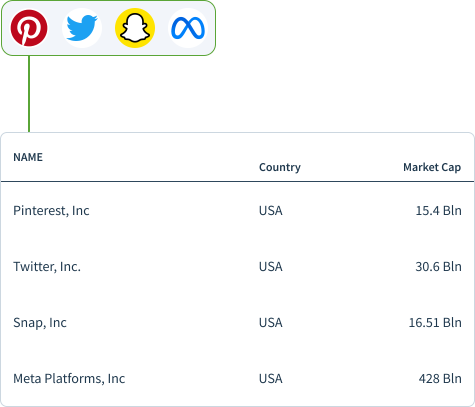475x407 pixels.
Task: Select the Snap, Inc row name
Action: point(40,323)
